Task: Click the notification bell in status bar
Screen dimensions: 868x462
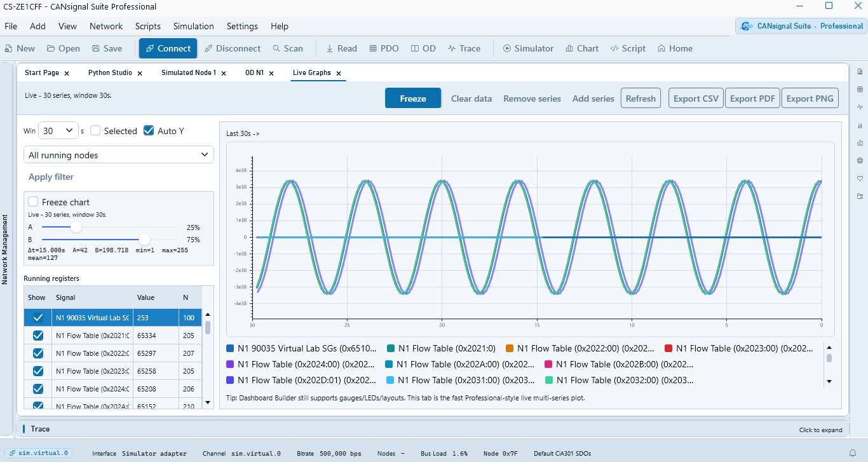Action: pyautogui.click(x=853, y=453)
